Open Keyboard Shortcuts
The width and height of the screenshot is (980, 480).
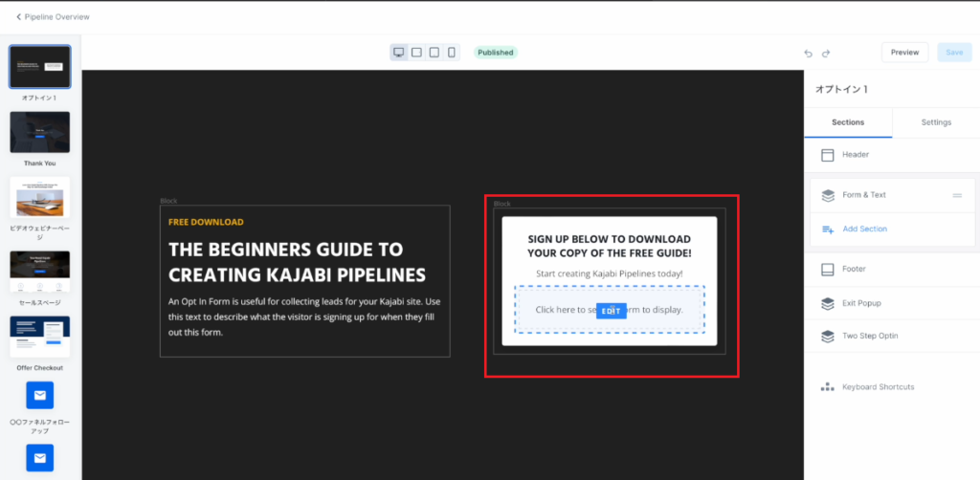[878, 387]
